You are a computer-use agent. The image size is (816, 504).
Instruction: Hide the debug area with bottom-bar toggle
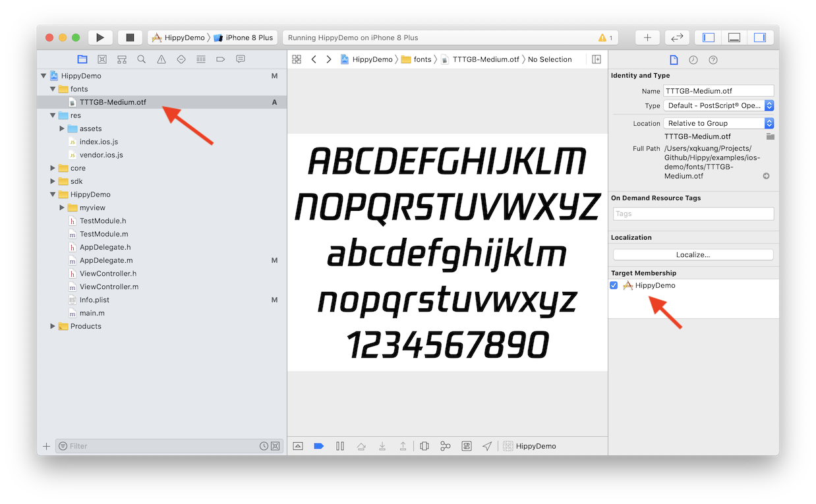(x=298, y=446)
